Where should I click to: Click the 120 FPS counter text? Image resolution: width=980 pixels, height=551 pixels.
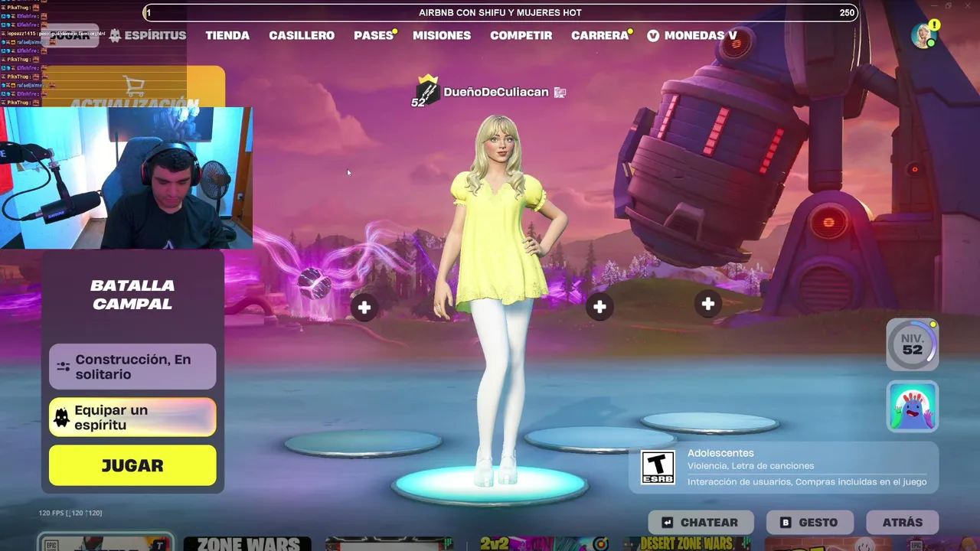70,513
